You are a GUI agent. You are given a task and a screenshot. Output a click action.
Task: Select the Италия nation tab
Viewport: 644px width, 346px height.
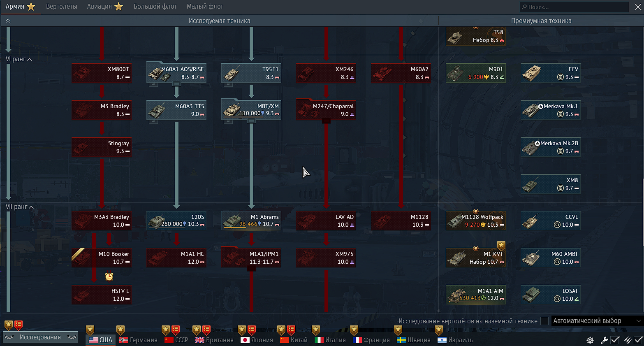click(330, 340)
